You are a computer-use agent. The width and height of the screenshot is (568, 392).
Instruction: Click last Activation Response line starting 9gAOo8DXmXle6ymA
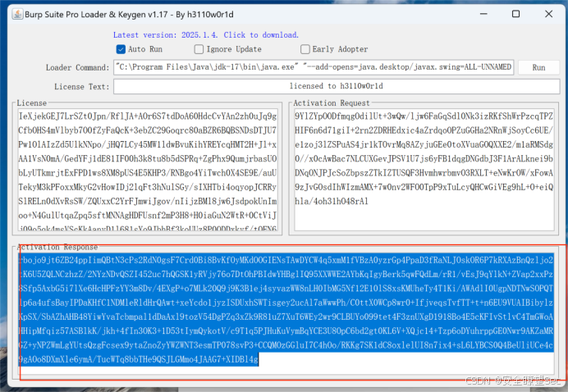pos(139,359)
